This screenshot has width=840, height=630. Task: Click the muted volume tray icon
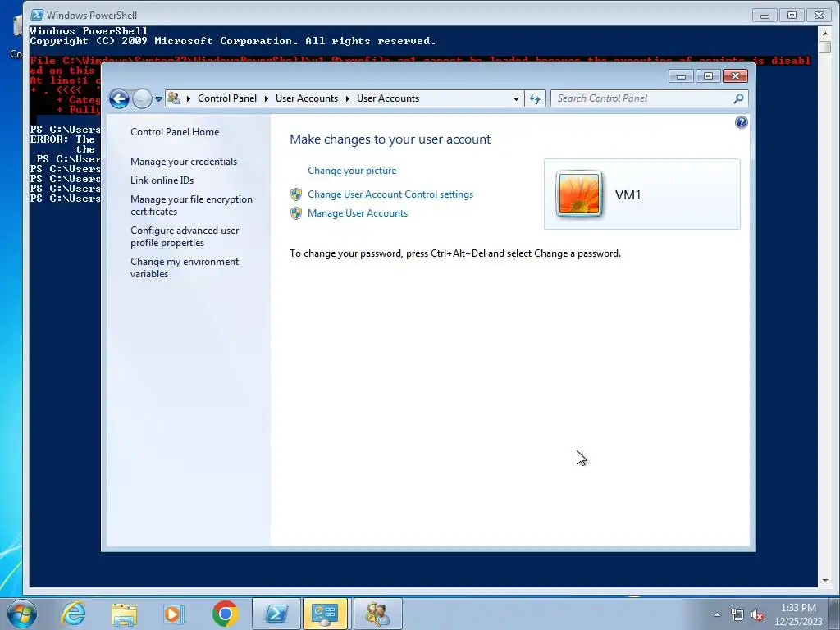[757, 615]
